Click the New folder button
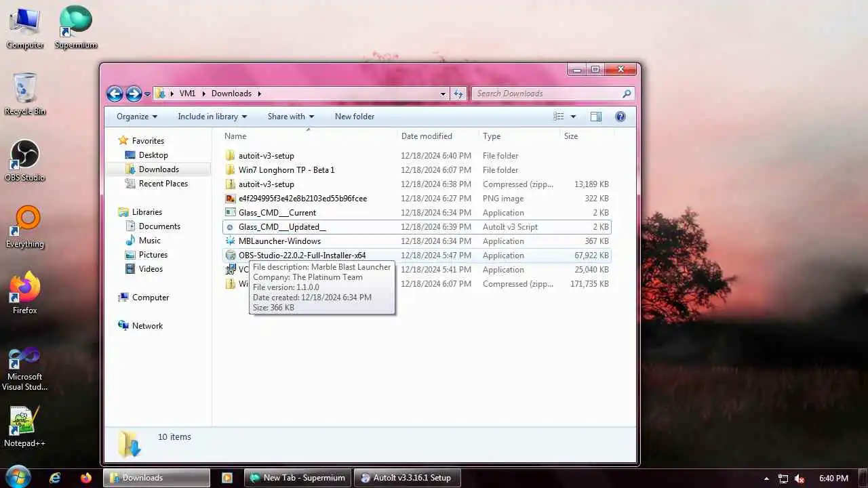 [355, 117]
